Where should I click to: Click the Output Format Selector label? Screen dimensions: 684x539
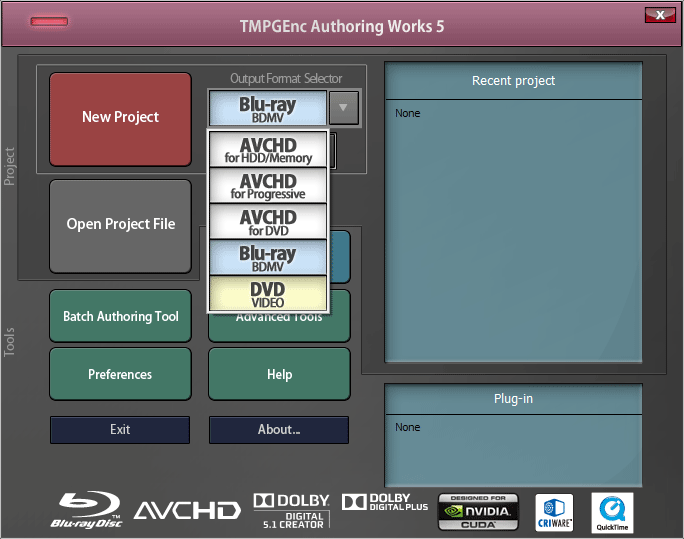tap(286, 78)
